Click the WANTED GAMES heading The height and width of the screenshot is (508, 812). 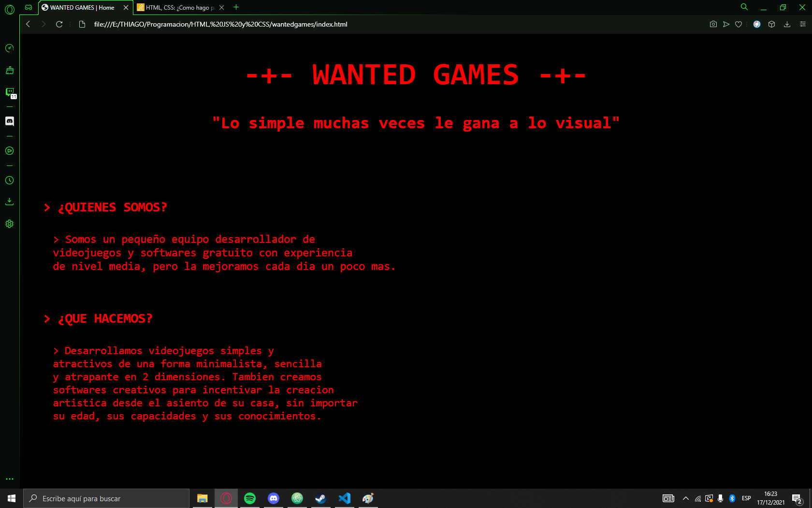point(416,75)
